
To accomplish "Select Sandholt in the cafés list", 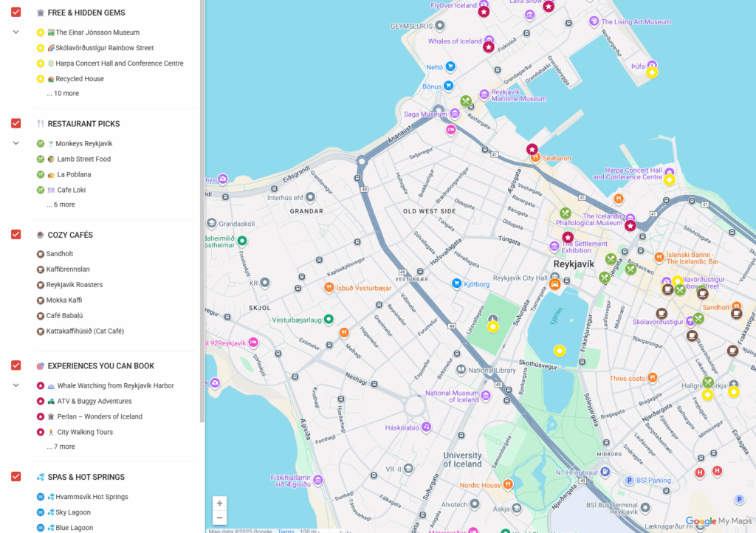I will [59, 254].
